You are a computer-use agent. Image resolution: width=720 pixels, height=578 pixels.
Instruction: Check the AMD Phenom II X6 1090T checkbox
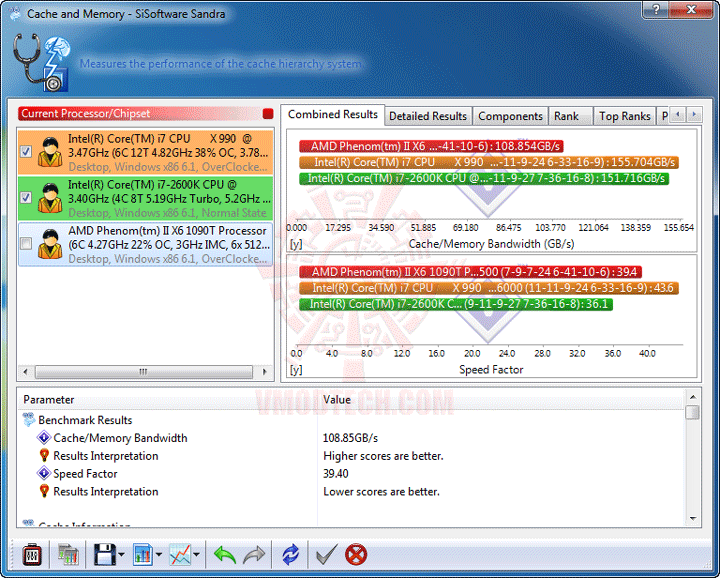[26, 243]
